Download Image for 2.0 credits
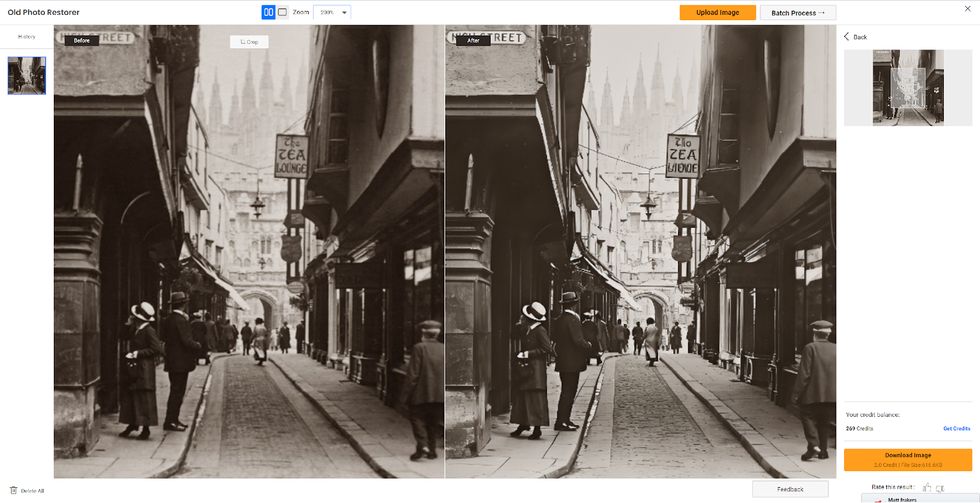The image size is (980, 503). coord(908,460)
